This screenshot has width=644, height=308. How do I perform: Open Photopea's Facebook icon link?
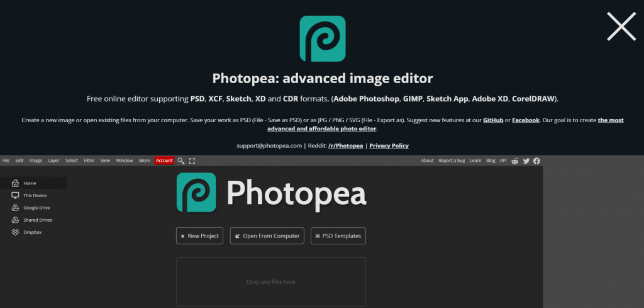click(x=536, y=161)
